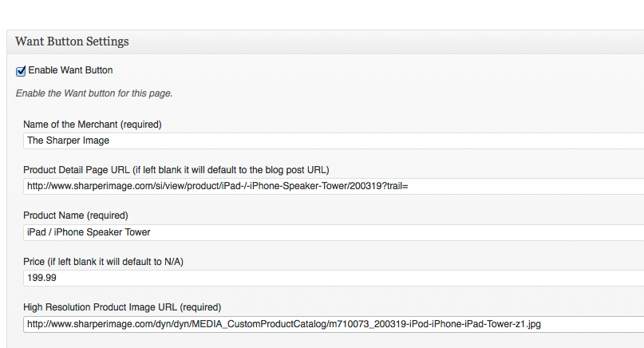Focus the Price field showing 199.99

pos(334,278)
